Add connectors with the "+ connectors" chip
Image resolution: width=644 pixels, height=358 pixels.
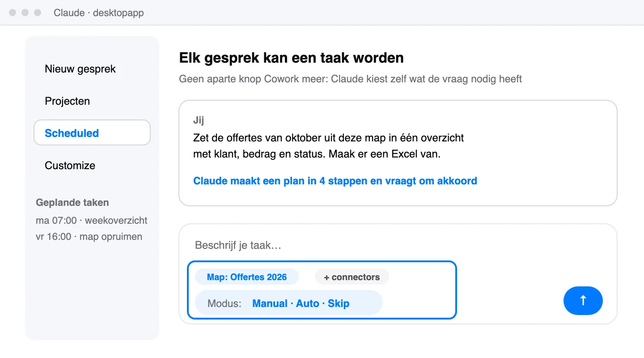pyautogui.click(x=352, y=277)
